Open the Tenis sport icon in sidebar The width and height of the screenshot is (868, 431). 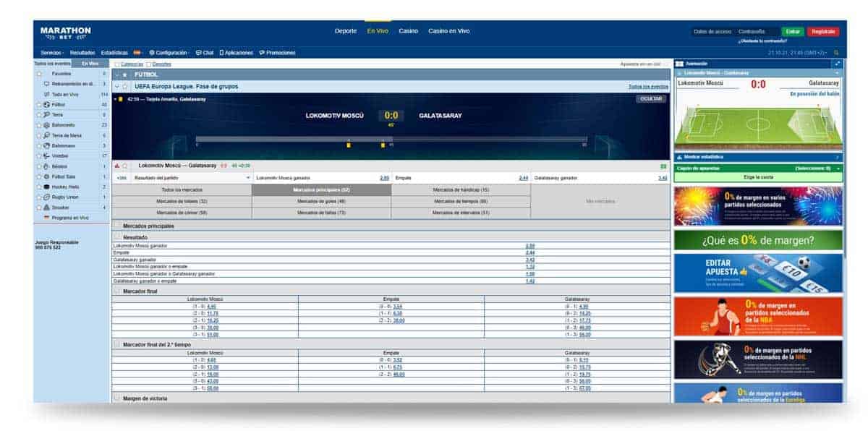pos(47,115)
